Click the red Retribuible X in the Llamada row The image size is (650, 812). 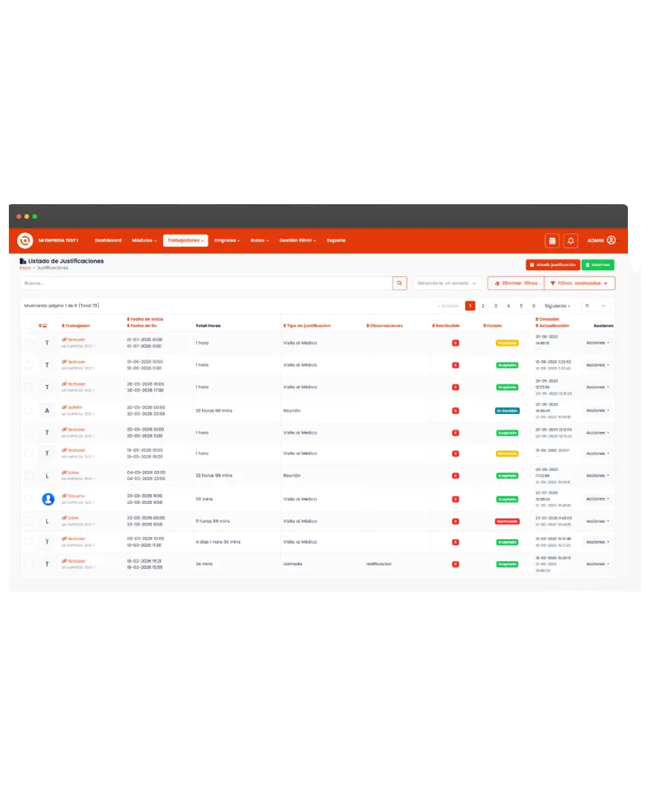pyautogui.click(x=455, y=564)
